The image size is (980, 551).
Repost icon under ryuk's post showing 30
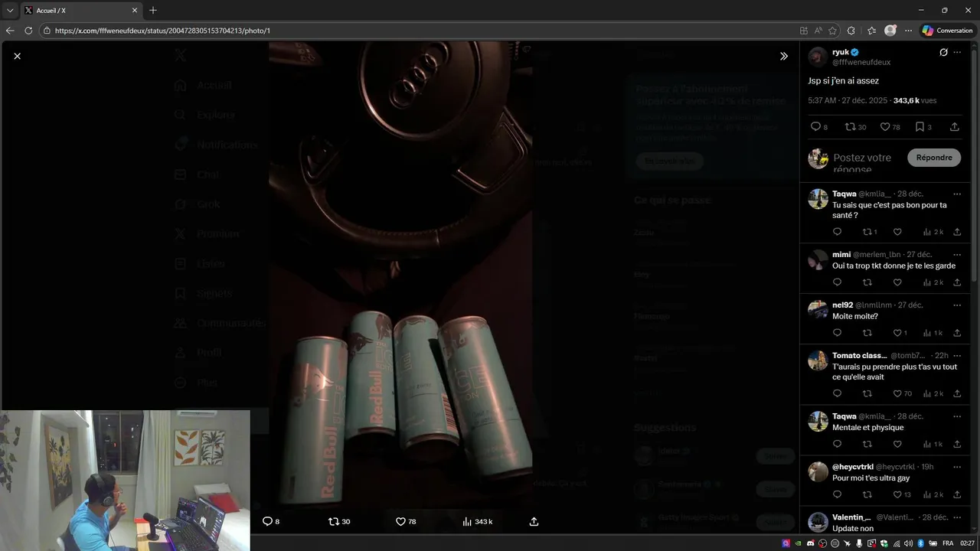[x=850, y=127]
